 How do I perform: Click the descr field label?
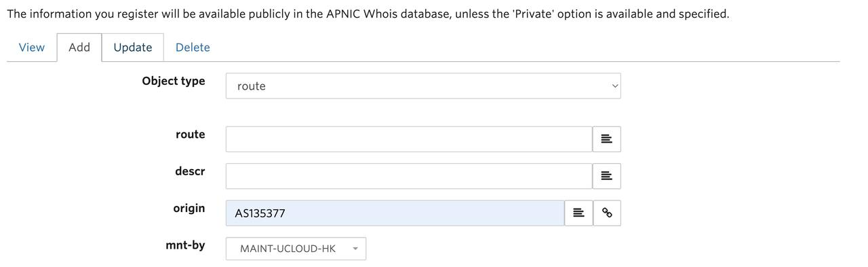click(190, 171)
